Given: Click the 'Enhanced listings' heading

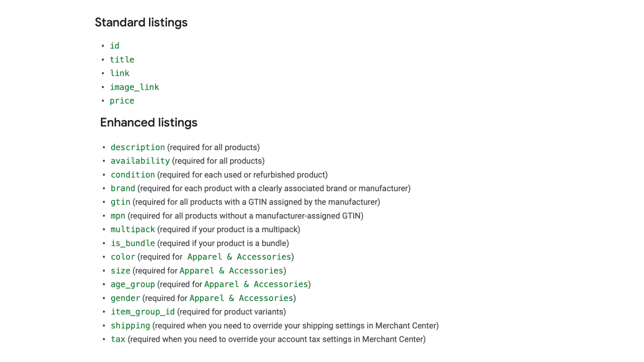Looking at the screenshot, I should pyautogui.click(x=149, y=123).
